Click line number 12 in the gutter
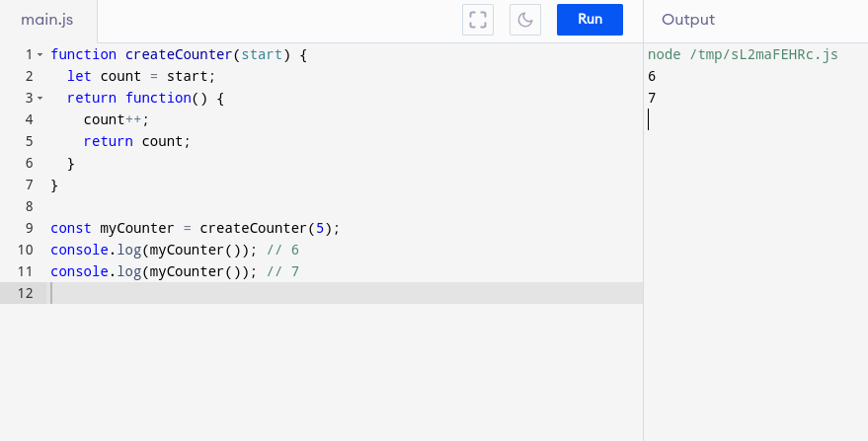868x441 pixels. 26,293
